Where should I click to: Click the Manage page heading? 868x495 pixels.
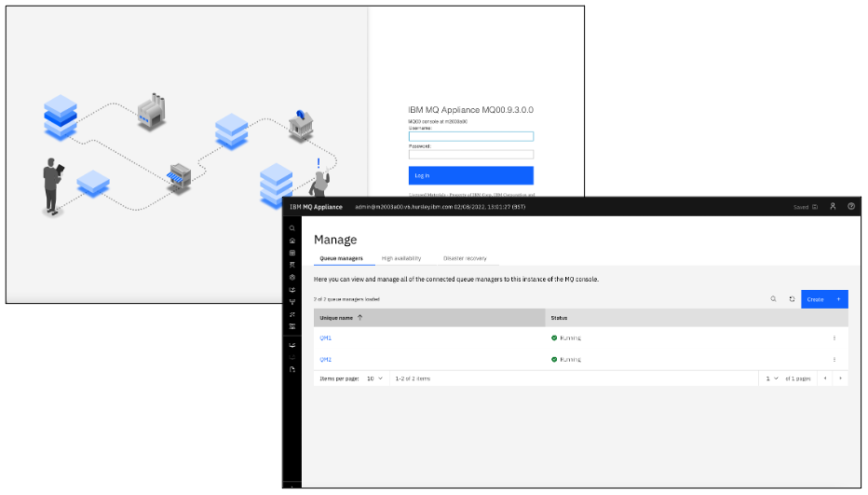click(x=335, y=240)
